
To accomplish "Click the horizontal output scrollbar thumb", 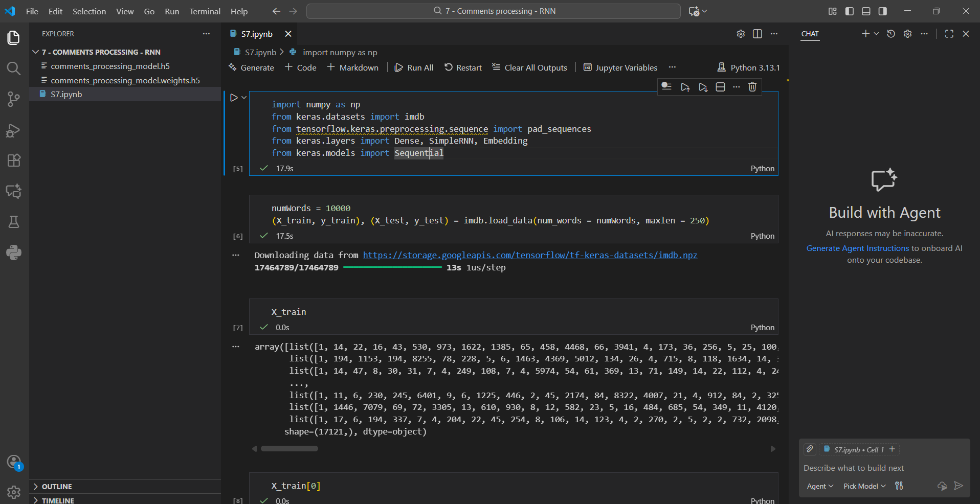I will (x=289, y=449).
